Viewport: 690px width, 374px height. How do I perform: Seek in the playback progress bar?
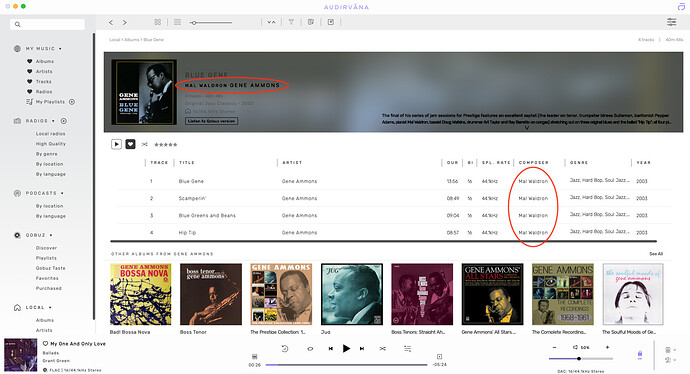(x=346, y=364)
